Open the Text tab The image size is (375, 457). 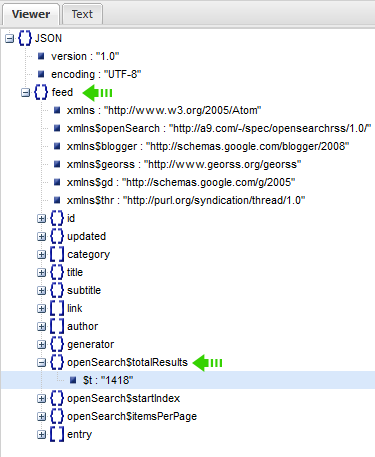[x=82, y=14]
